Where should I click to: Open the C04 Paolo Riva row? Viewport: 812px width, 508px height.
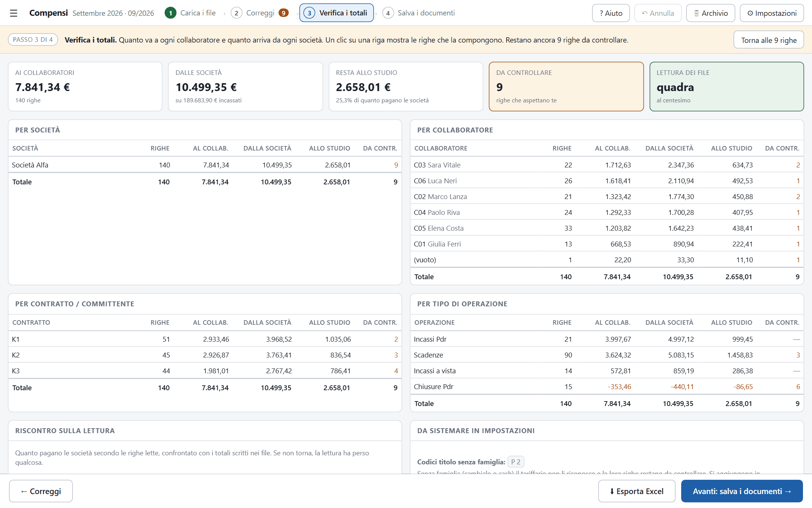(x=607, y=212)
